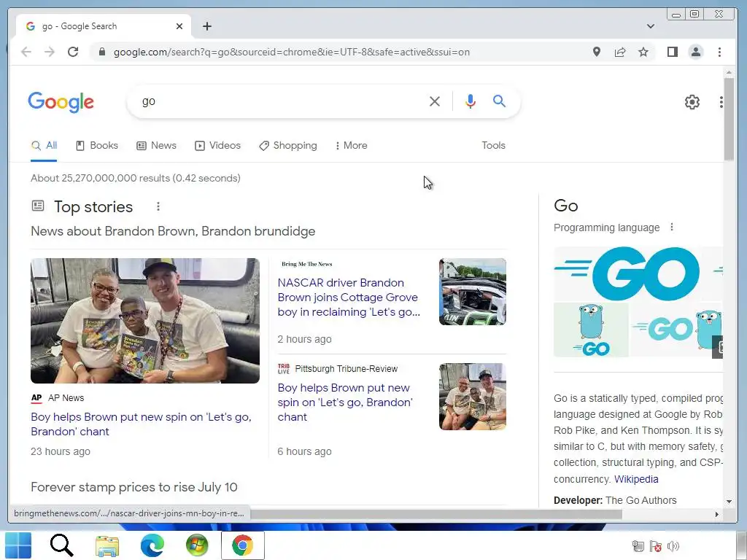View site info via padlock icon

pos(101,52)
